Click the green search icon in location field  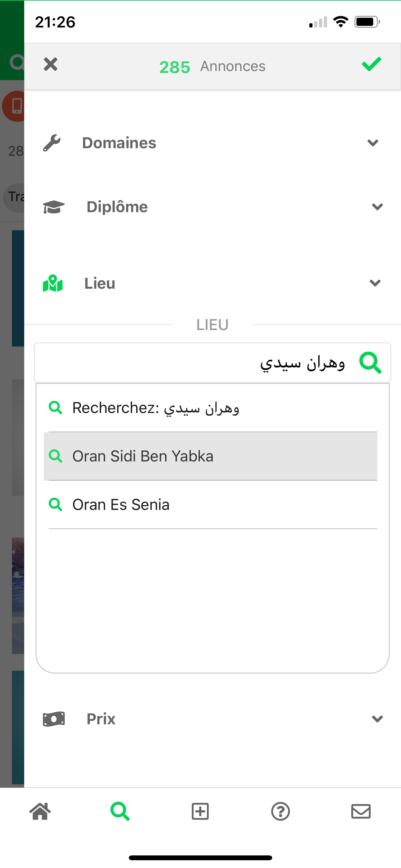pos(370,363)
